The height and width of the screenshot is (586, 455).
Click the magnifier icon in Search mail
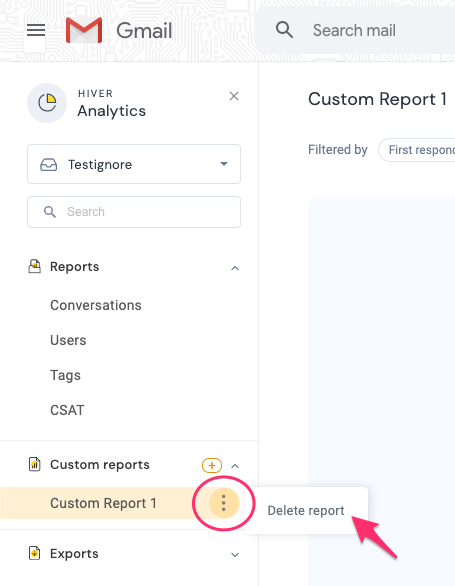[284, 30]
